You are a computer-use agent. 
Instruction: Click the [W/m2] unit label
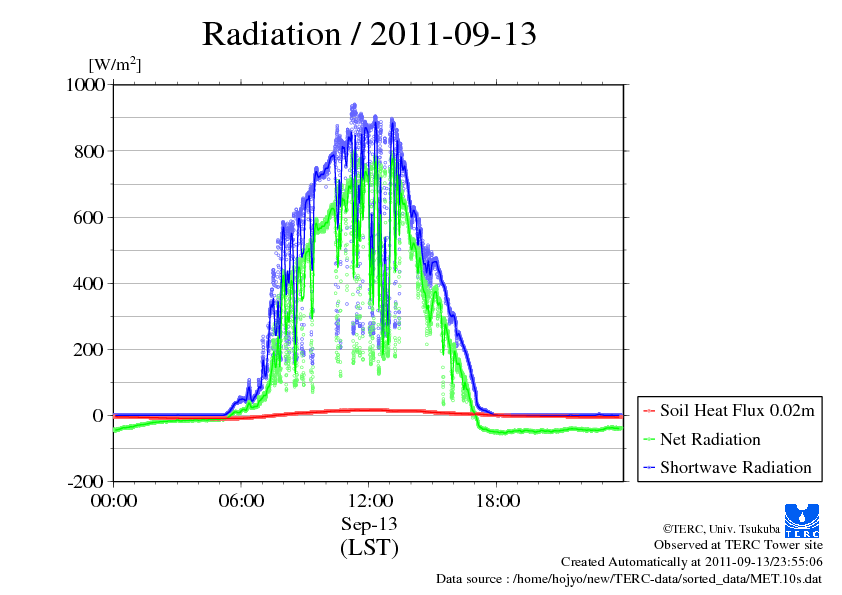(115, 65)
